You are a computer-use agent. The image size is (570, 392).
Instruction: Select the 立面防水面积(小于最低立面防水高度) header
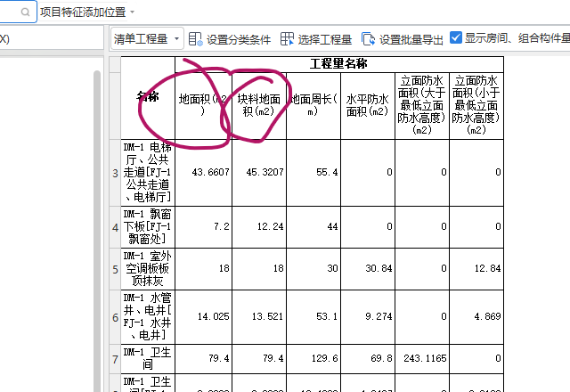point(476,105)
